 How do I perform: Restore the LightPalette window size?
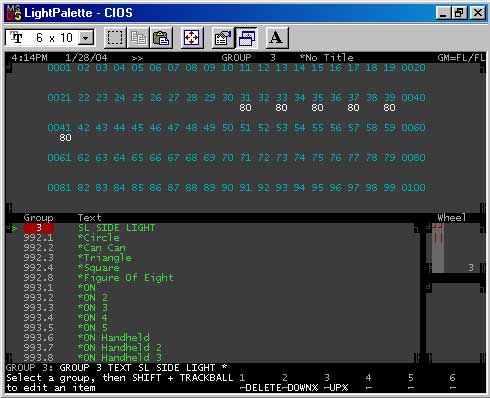(459, 13)
